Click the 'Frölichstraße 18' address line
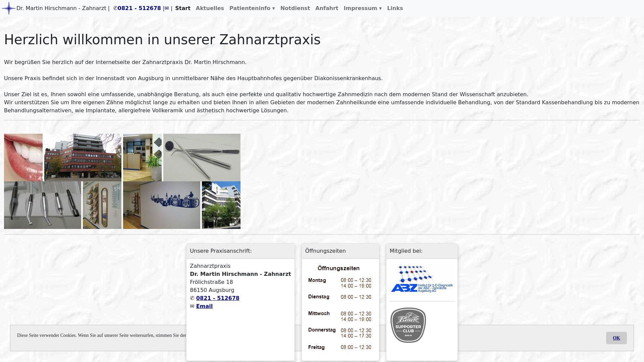The image size is (644, 362). tap(211, 282)
